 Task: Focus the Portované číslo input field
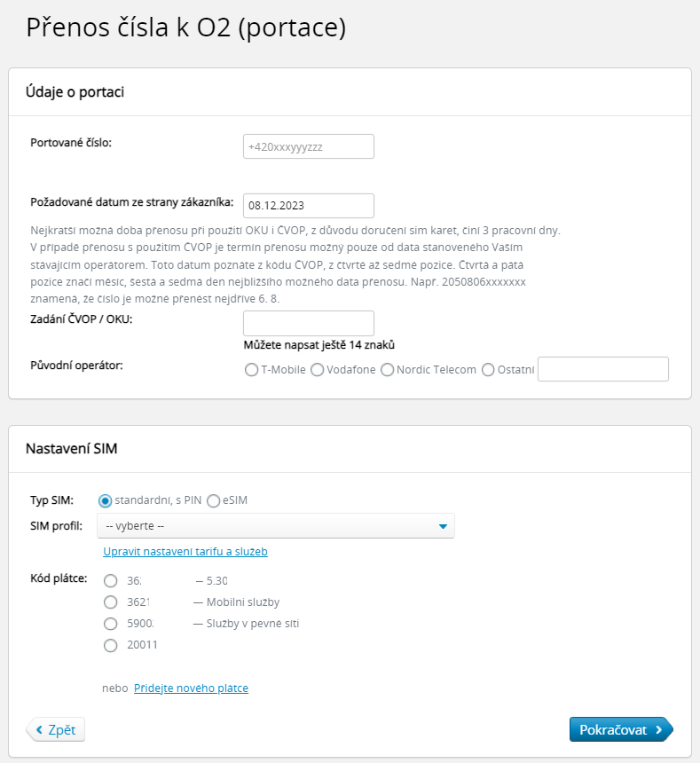point(308,146)
